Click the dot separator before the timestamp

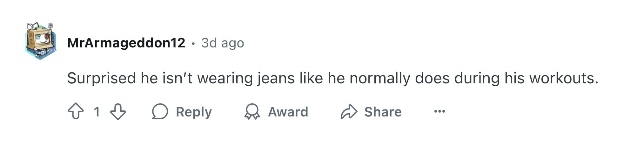[x=193, y=43]
